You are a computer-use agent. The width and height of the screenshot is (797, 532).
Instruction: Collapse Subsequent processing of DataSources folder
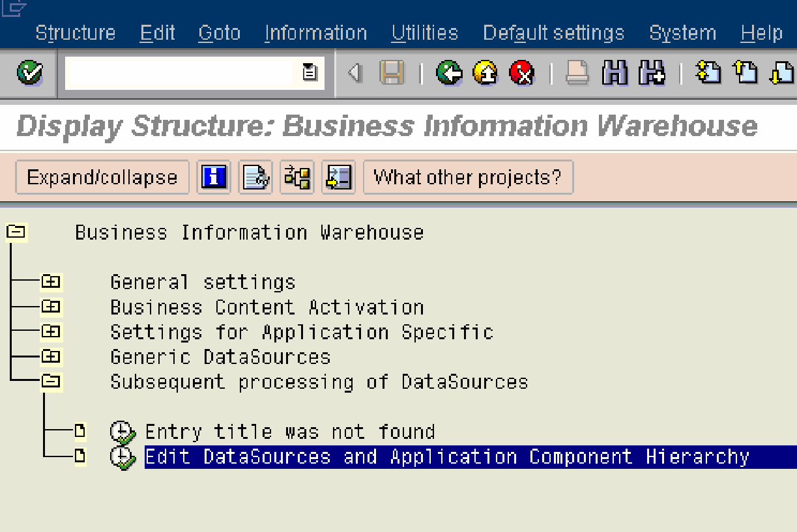tap(51, 381)
